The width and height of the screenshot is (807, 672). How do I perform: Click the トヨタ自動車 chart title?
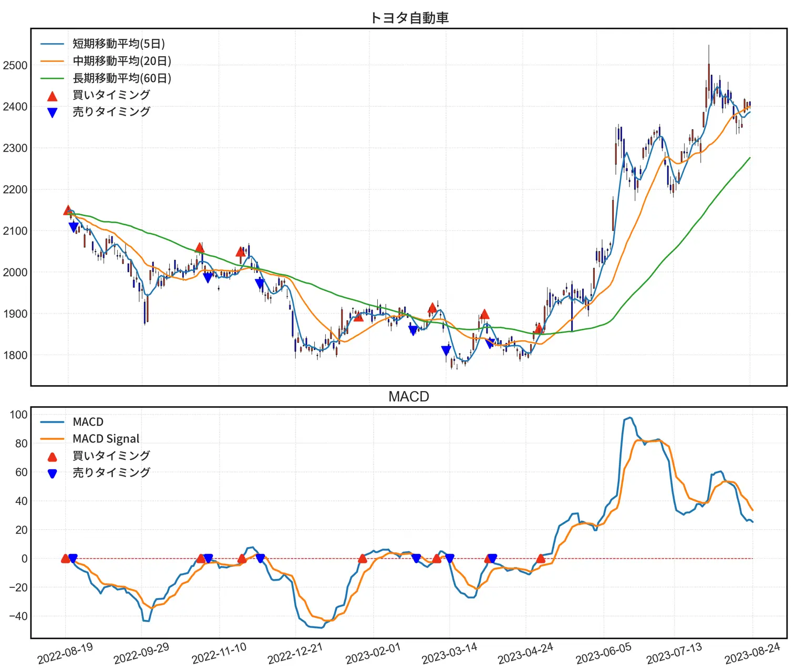[409, 18]
